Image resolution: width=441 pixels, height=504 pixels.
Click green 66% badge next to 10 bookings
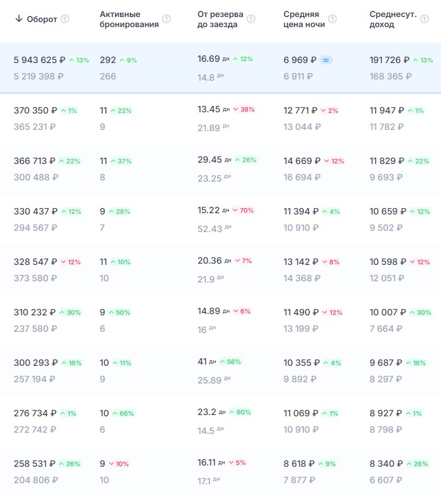click(x=124, y=413)
